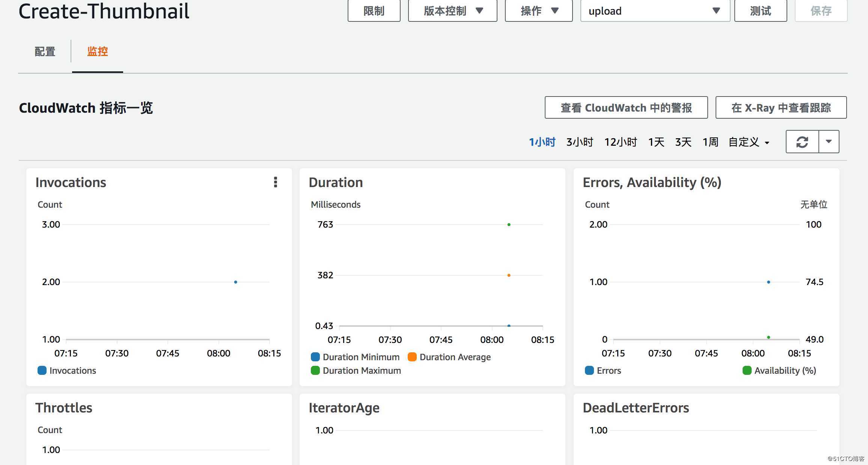Screen dimensions: 868x465
Task: Click the 保存 save button
Action: coord(821,11)
